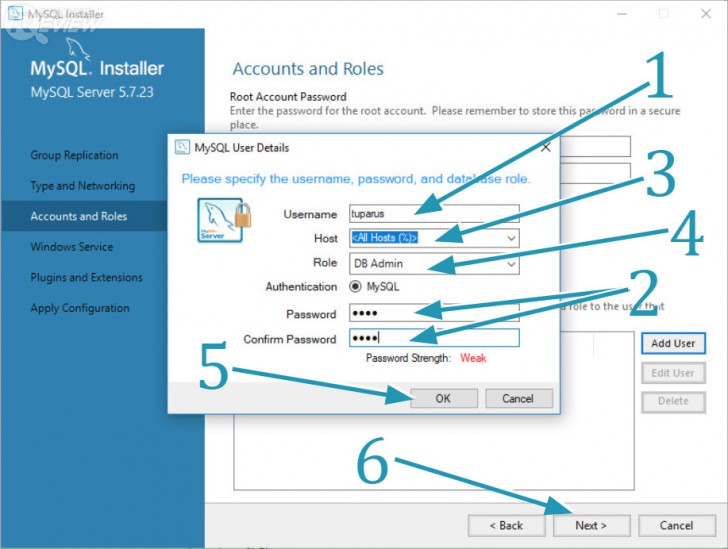Close the MySQL User Details dialog
The height and width of the screenshot is (549, 728).
click(x=546, y=147)
